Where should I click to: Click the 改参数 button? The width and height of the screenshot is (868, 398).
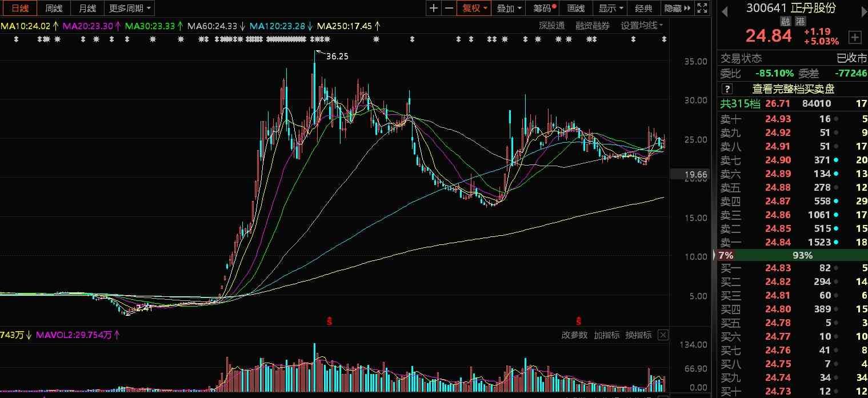coord(574,335)
